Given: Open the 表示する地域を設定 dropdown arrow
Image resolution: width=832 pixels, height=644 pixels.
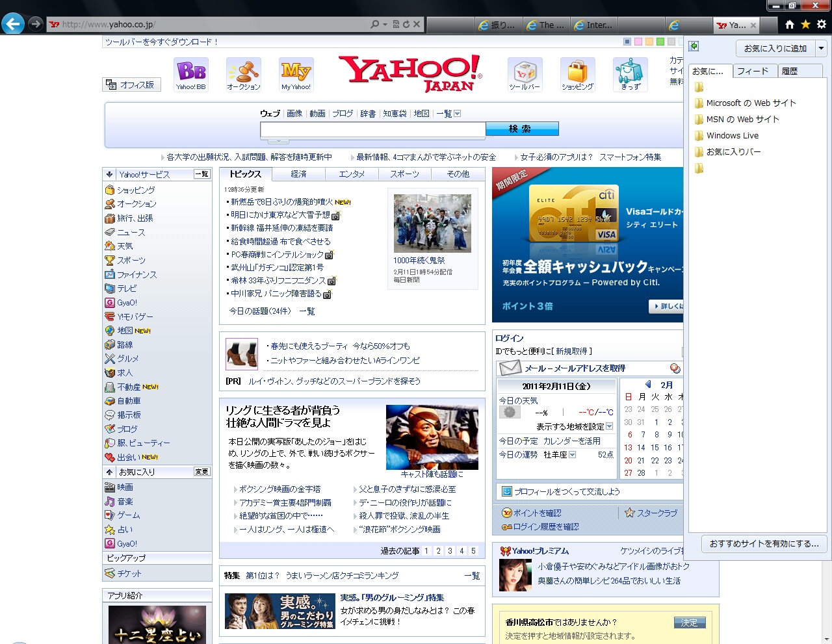Looking at the screenshot, I should [x=610, y=426].
